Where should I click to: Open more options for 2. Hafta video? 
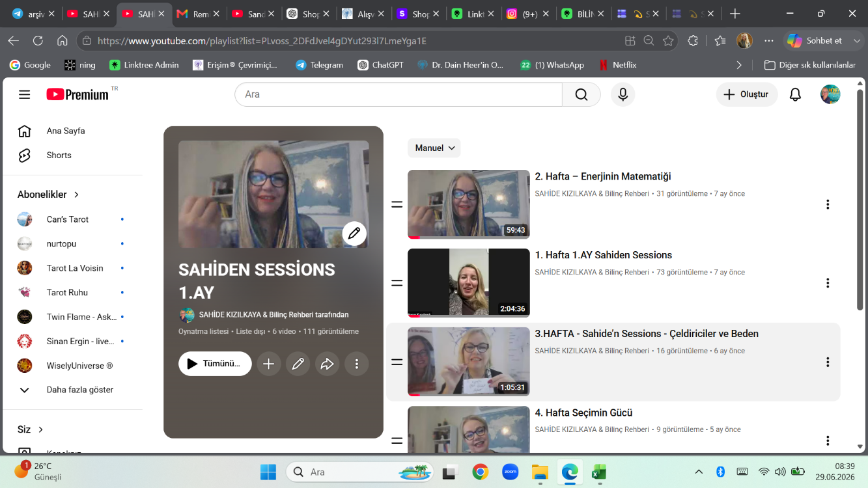point(828,204)
